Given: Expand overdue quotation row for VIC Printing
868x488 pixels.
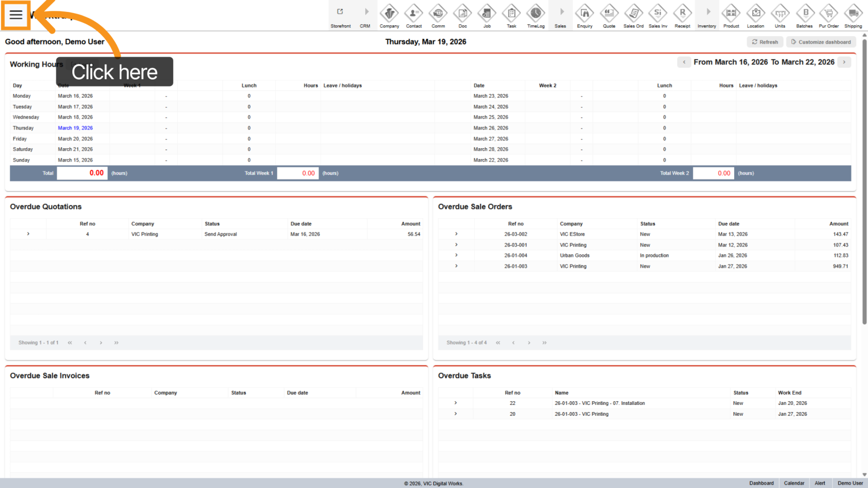Looking at the screenshot, I should [28, 234].
